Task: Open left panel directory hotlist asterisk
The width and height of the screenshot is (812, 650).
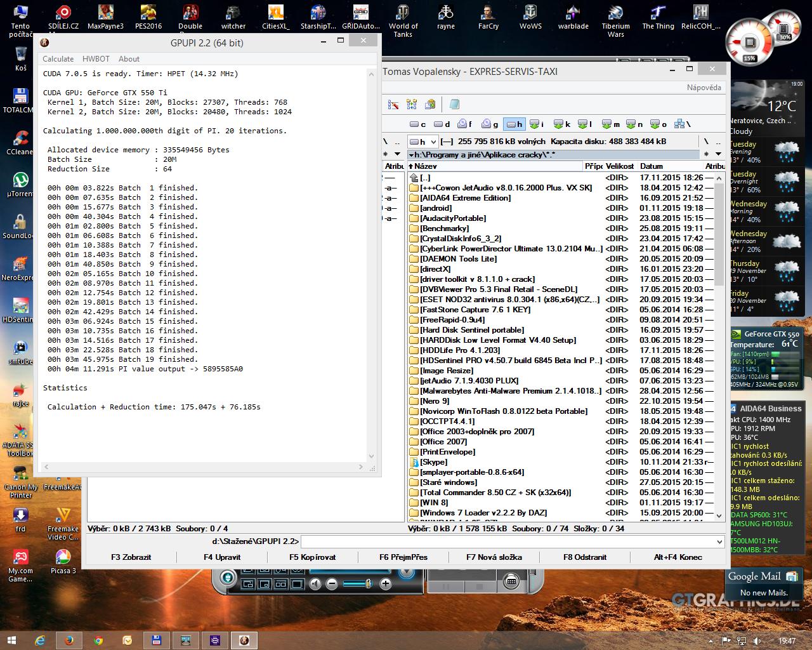Action: [386, 154]
